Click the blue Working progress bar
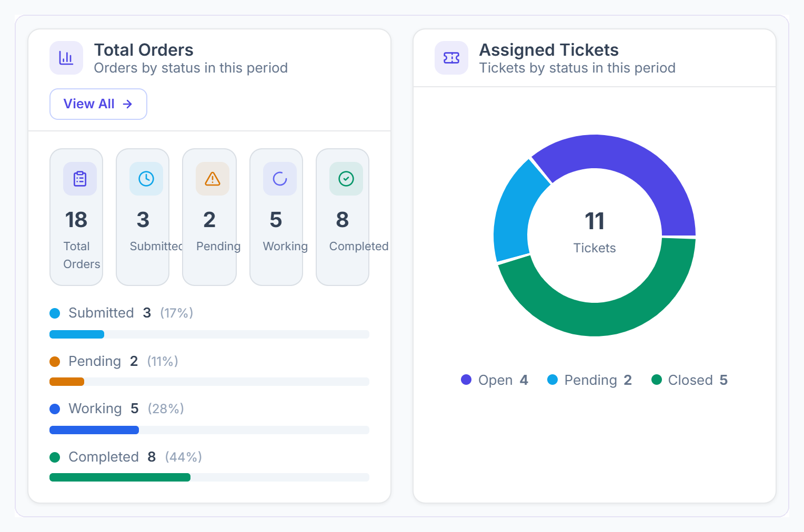The width and height of the screenshot is (804, 532). 94,430
